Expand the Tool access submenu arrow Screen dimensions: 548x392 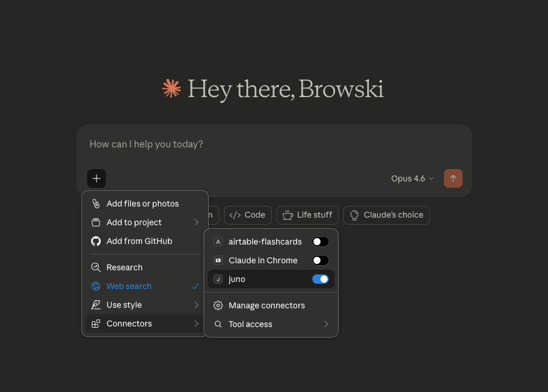pos(326,324)
